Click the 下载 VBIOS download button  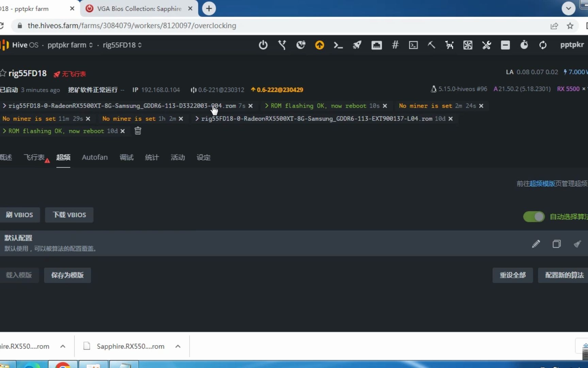[x=69, y=215]
